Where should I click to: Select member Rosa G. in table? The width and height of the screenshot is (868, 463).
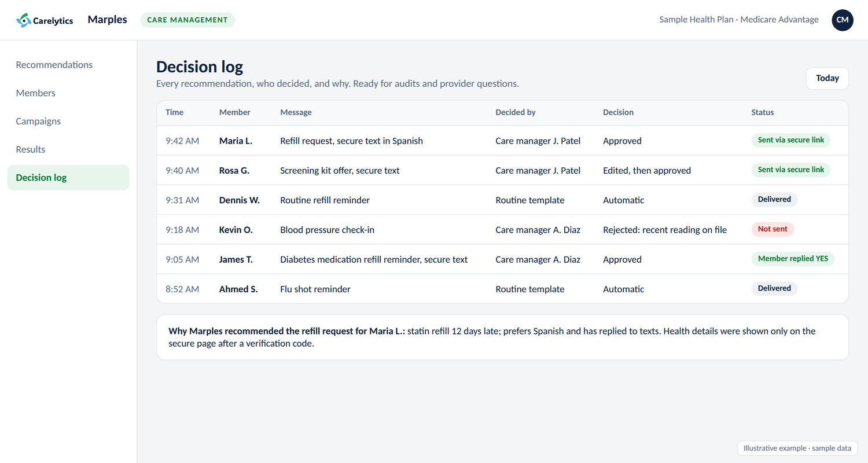234,170
